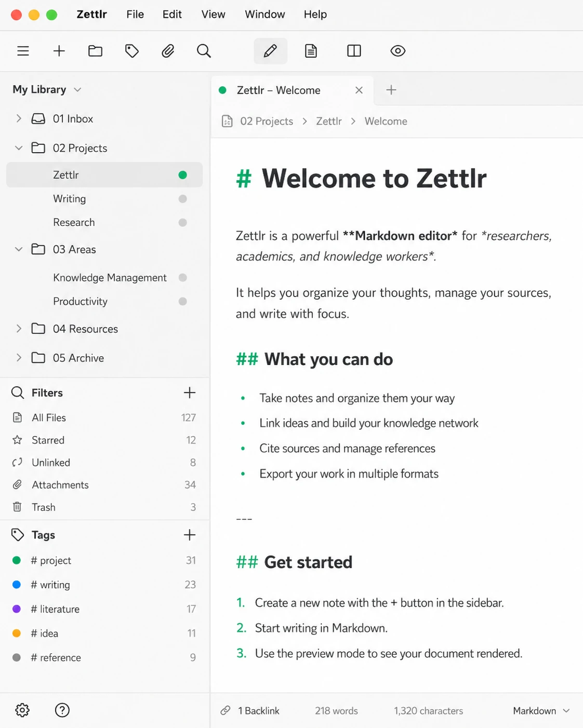
Task: Click the 03 Areas folder icon
Action: point(38,249)
